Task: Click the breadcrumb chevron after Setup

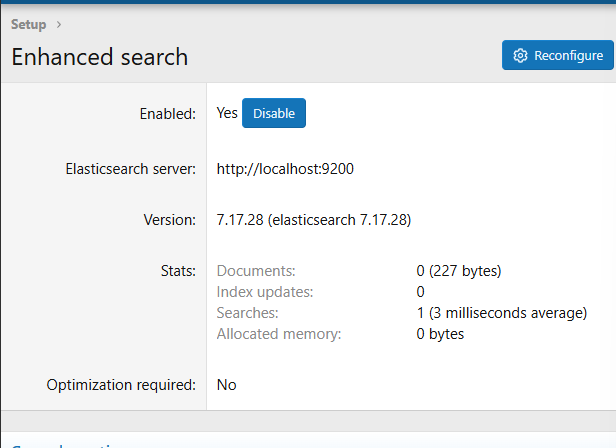Action: pyautogui.click(x=59, y=24)
